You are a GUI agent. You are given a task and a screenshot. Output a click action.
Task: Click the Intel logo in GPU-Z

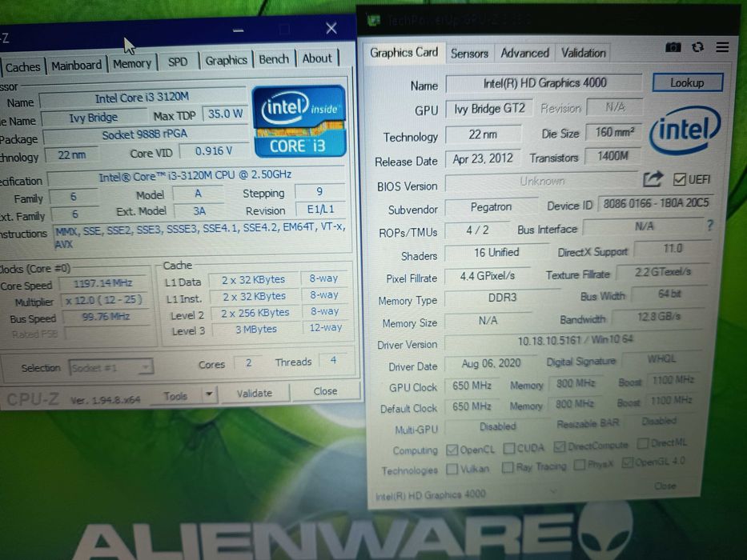pos(685,130)
